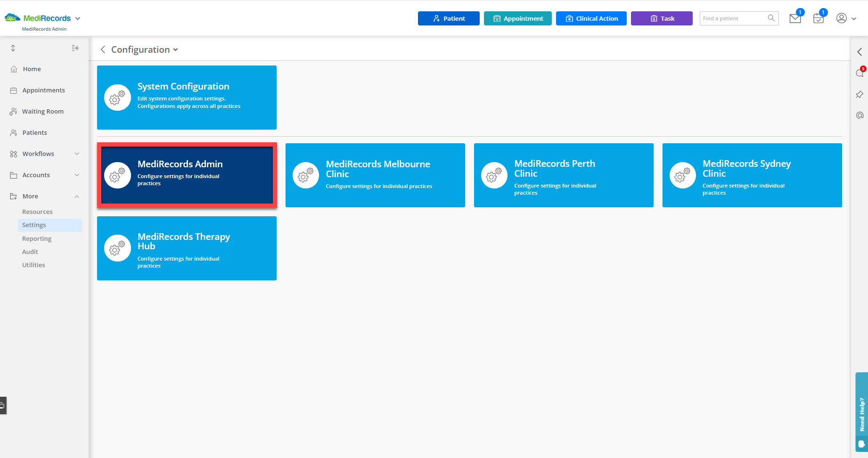Click the Perth Clinic gears icon
Image resolution: width=868 pixels, height=458 pixels.
[x=494, y=175]
